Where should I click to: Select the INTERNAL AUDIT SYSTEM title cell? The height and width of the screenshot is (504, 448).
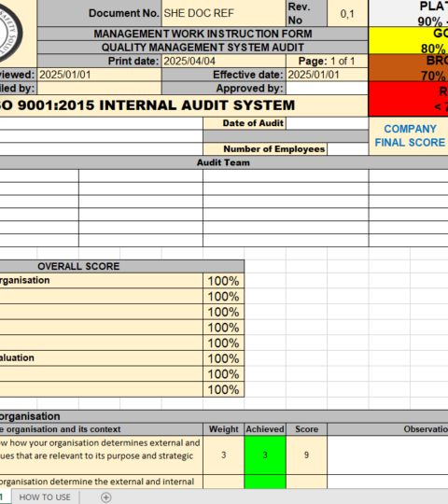click(184, 105)
